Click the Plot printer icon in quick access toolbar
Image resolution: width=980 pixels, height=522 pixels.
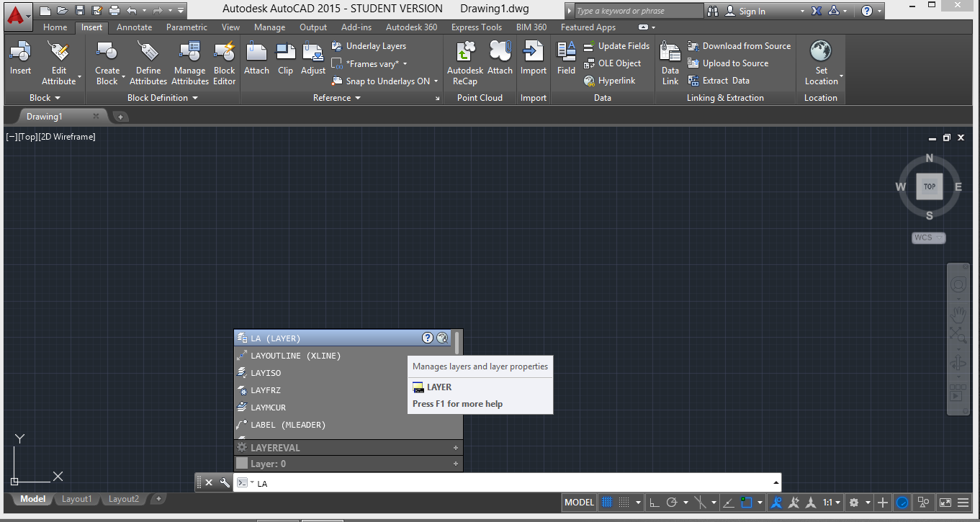(114, 10)
